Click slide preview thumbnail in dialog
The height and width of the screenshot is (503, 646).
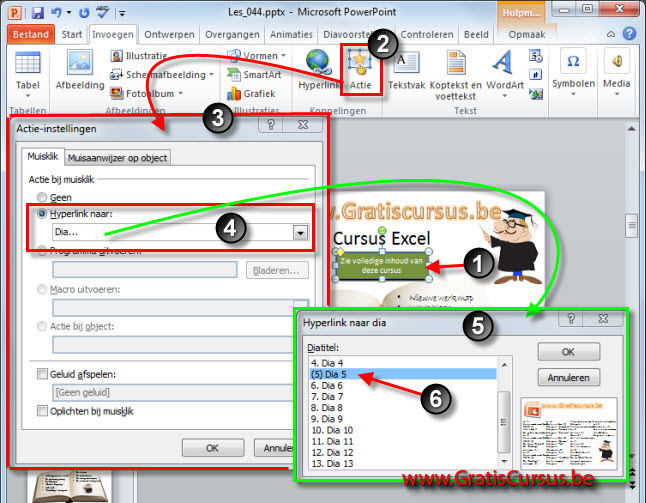(569, 433)
